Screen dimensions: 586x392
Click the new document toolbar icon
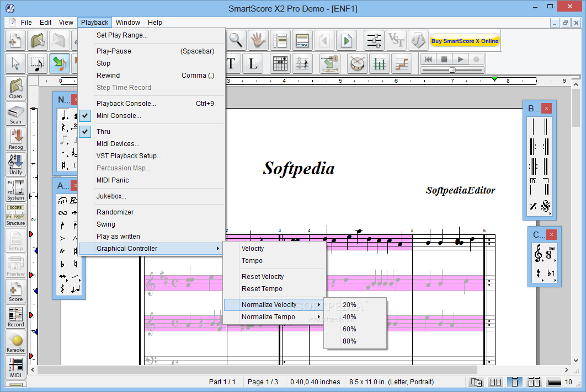[15, 40]
